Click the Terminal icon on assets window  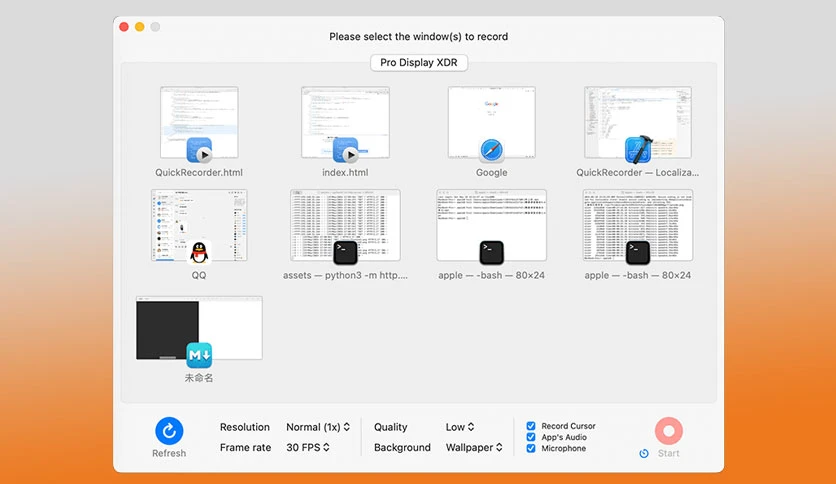(345, 253)
